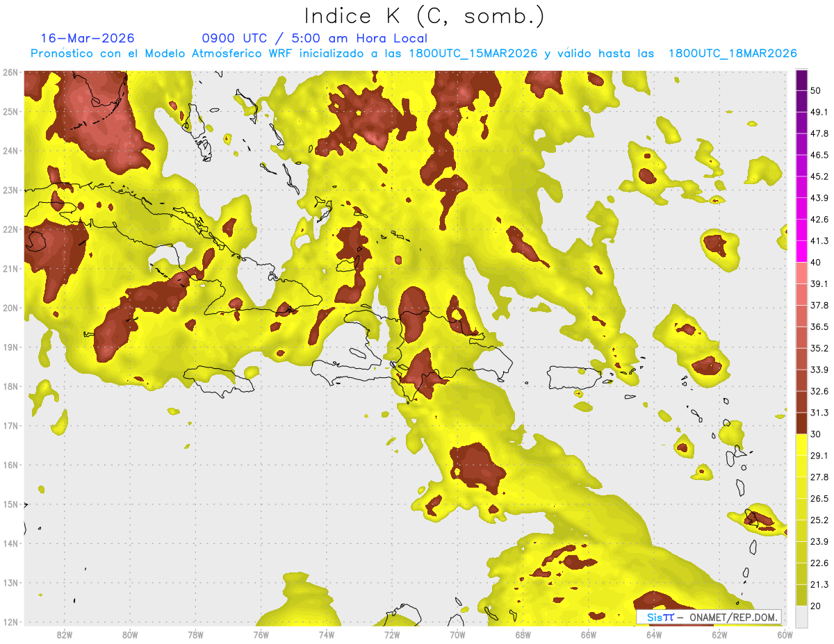
Task: Click the colorbar value '47.8'
Action: 820,133
